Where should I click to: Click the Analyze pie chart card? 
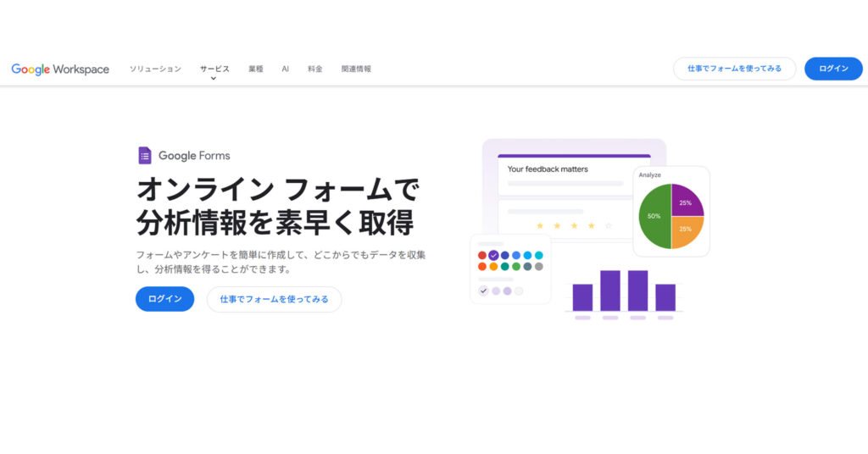[671, 211]
